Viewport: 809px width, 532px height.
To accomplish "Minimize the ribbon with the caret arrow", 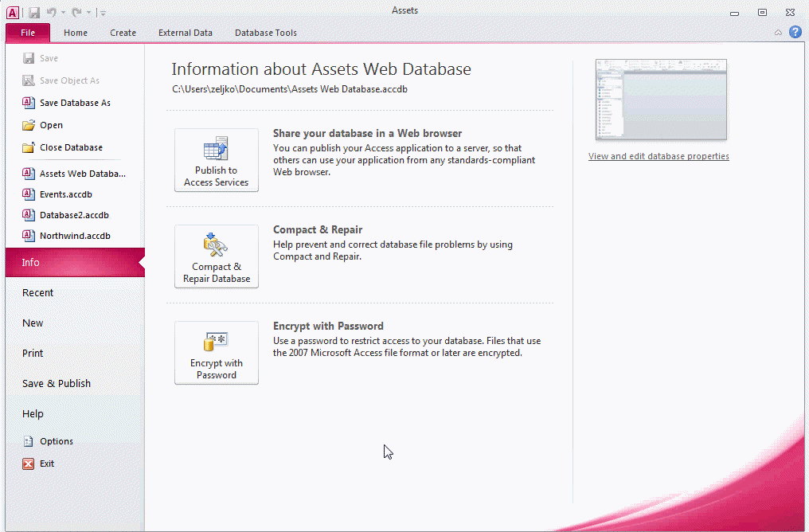I will 778,33.
